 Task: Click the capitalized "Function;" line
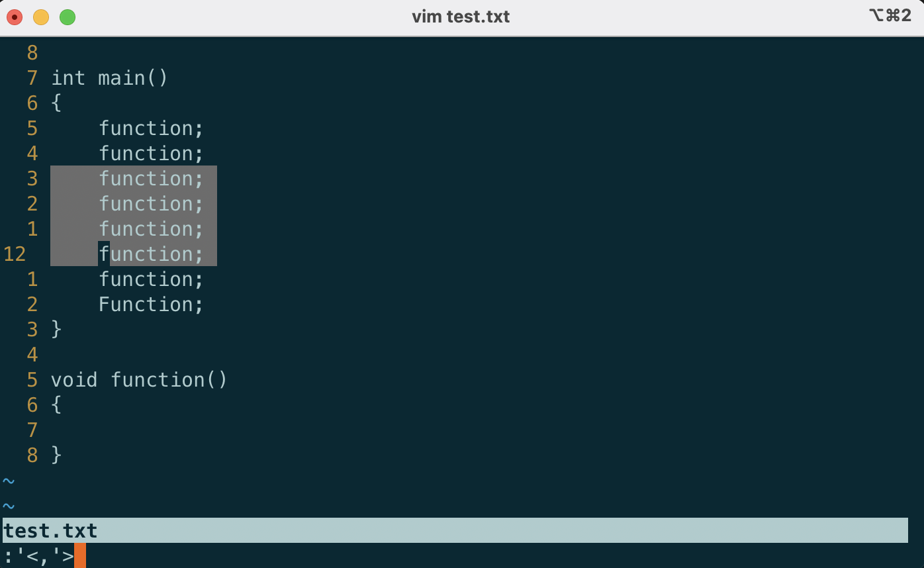pos(151,305)
